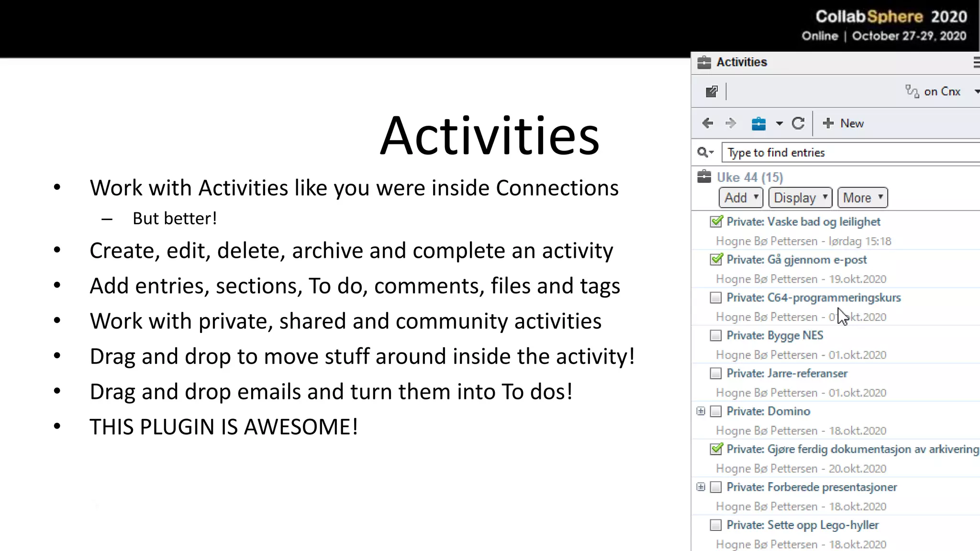980x551 pixels.
Task: Click the THIS PLUGIN IS AWESOME! bullet
Action: coord(224,427)
